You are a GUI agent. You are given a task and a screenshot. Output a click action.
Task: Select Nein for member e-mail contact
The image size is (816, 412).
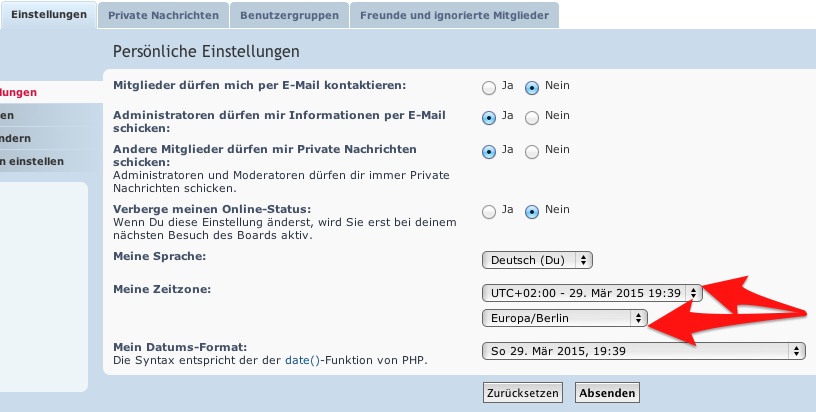(x=532, y=87)
